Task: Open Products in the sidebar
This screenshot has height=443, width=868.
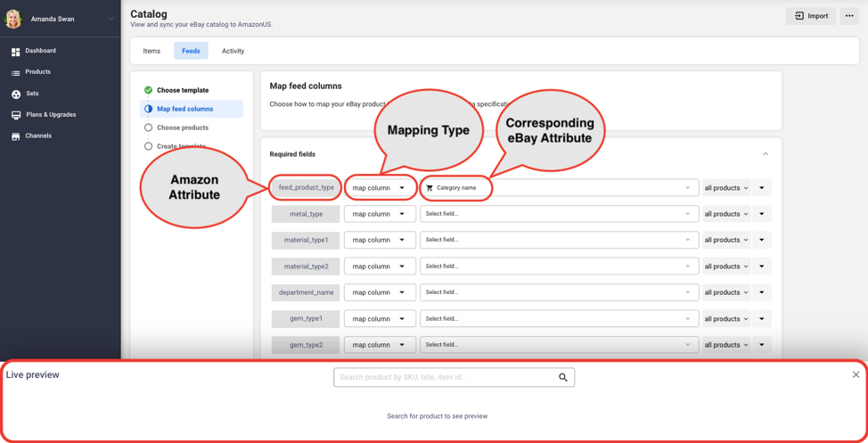Action: point(37,71)
